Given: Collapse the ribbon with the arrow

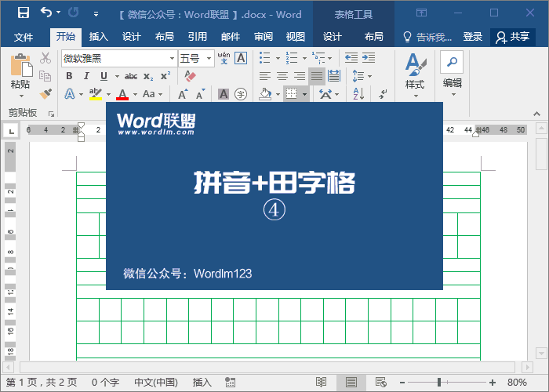Looking at the screenshot, I should (536, 114).
